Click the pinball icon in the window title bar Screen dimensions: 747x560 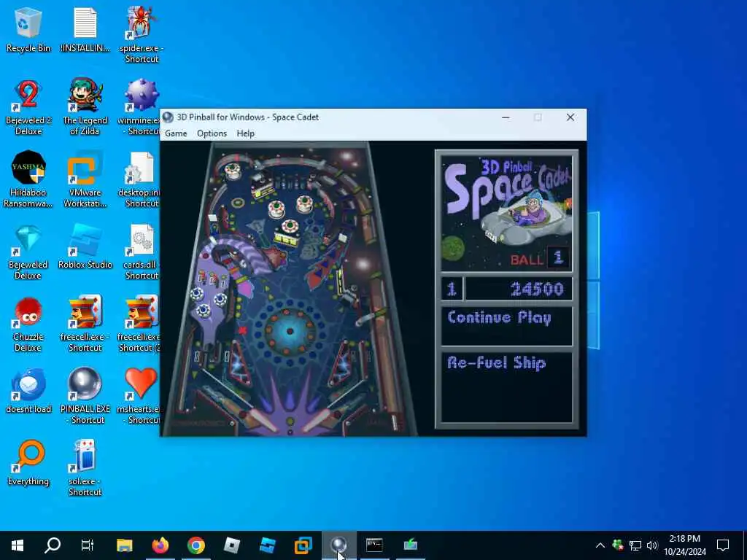(x=168, y=117)
